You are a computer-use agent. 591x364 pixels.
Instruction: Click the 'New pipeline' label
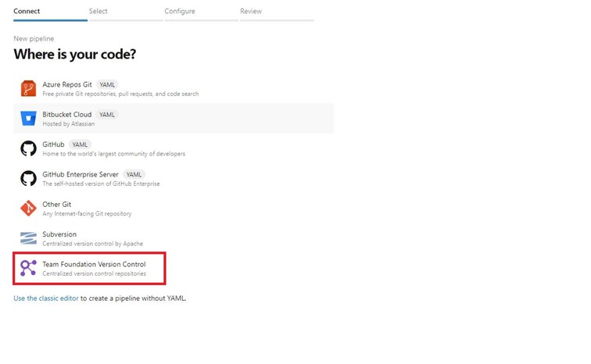(34, 39)
